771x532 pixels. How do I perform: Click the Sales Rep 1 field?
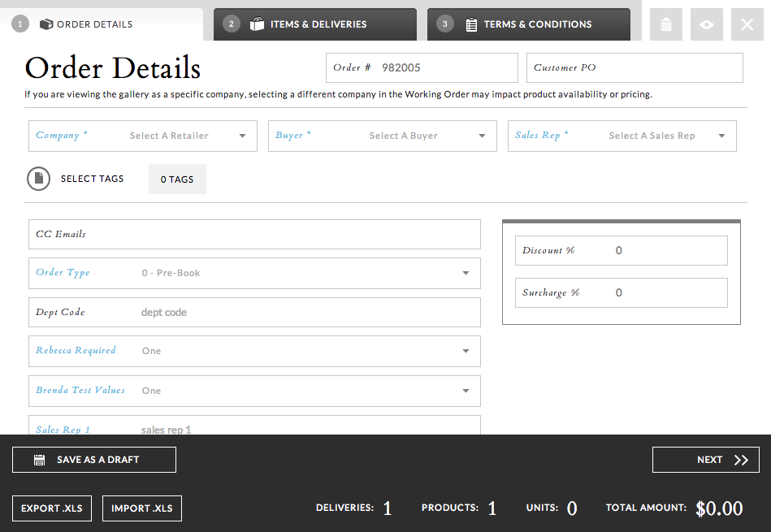(254, 426)
